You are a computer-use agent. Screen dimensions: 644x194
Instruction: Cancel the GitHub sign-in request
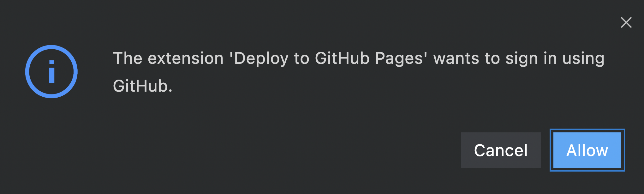coord(501,150)
